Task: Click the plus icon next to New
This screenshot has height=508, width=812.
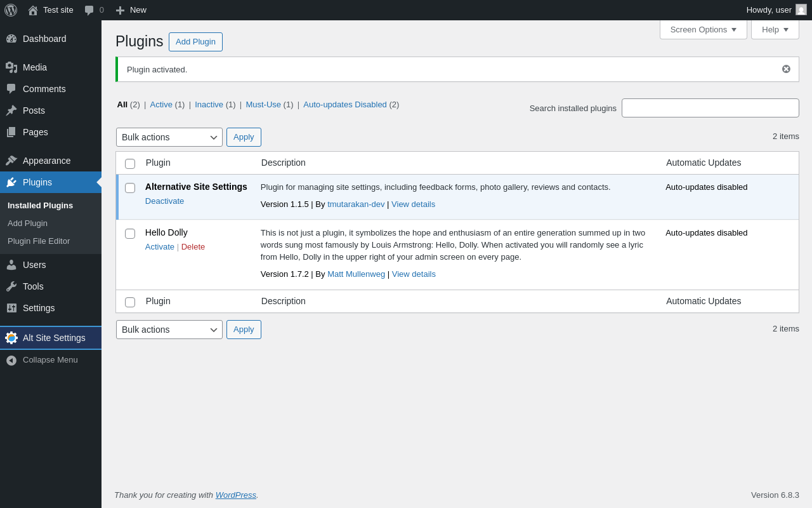Action: point(120,10)
